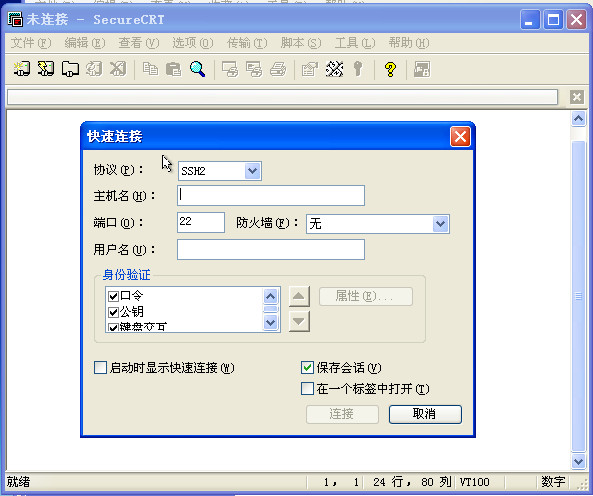The image size is (593, 496).
Task: Click the Find magnifier icon
Action: 197,69
